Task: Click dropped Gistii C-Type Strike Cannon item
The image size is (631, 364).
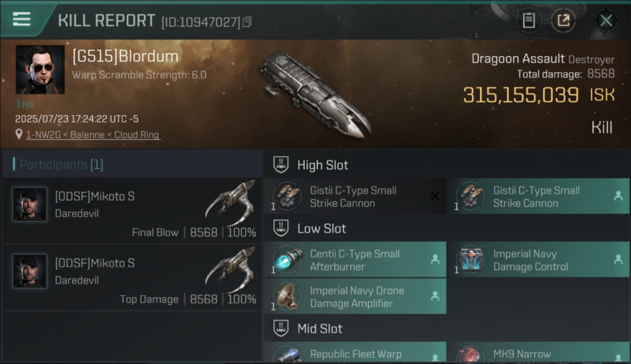Action: [538, 196]
